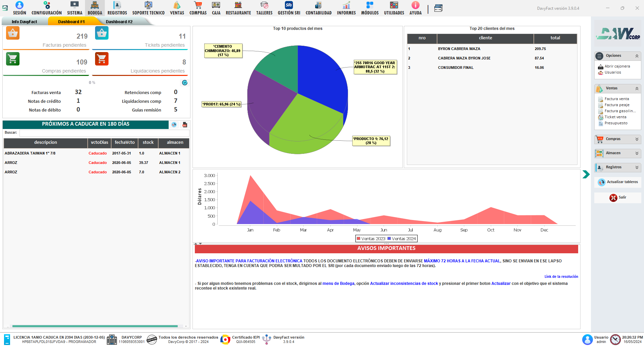Sort by the descripcion column header
Viewport: 644px width, 346px height.
(x=46, y=143)
